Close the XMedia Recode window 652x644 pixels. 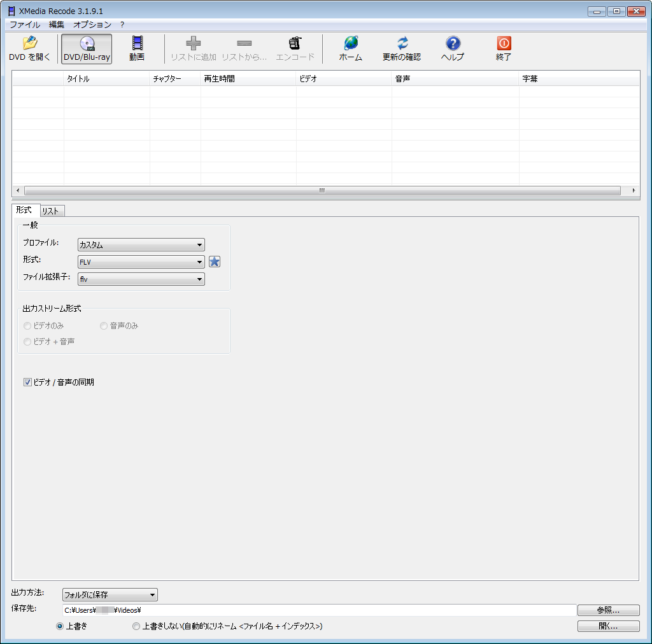pos(636,11)
